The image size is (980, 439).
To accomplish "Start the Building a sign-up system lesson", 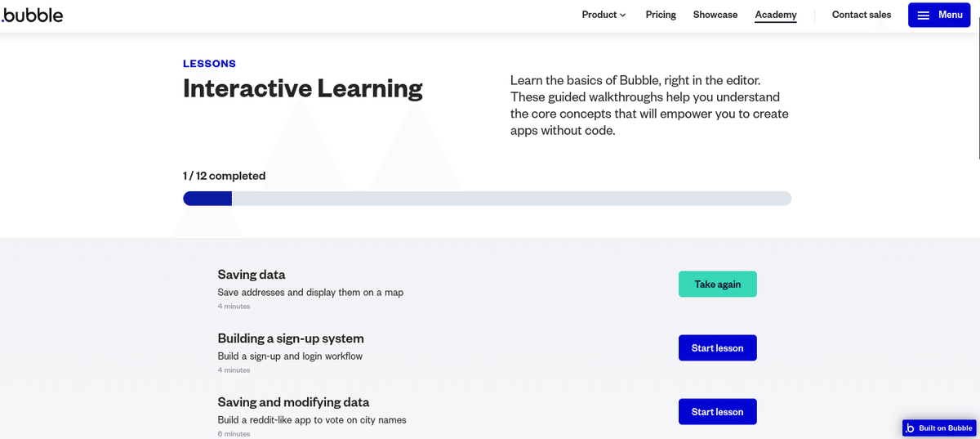I will [717, 347].
